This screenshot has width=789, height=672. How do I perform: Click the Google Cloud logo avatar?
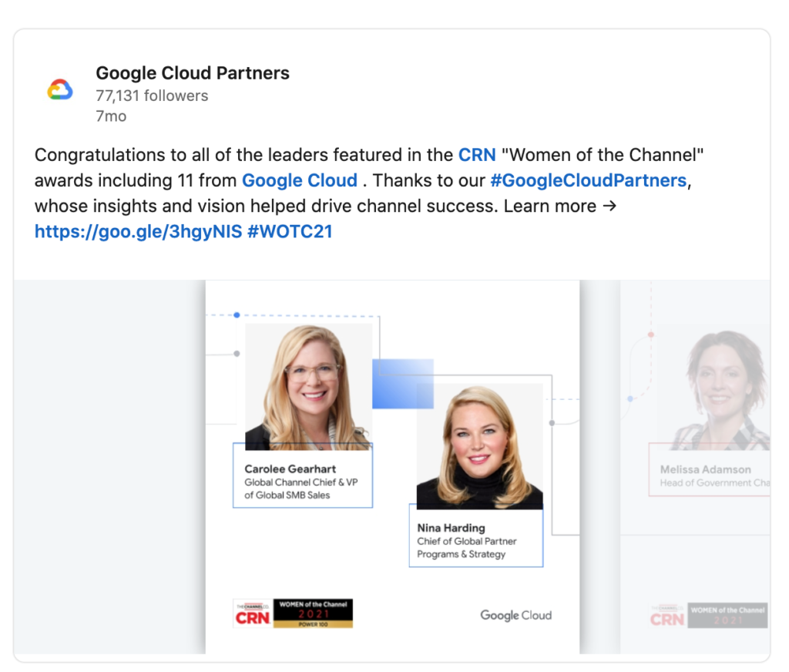click(60, 89)
